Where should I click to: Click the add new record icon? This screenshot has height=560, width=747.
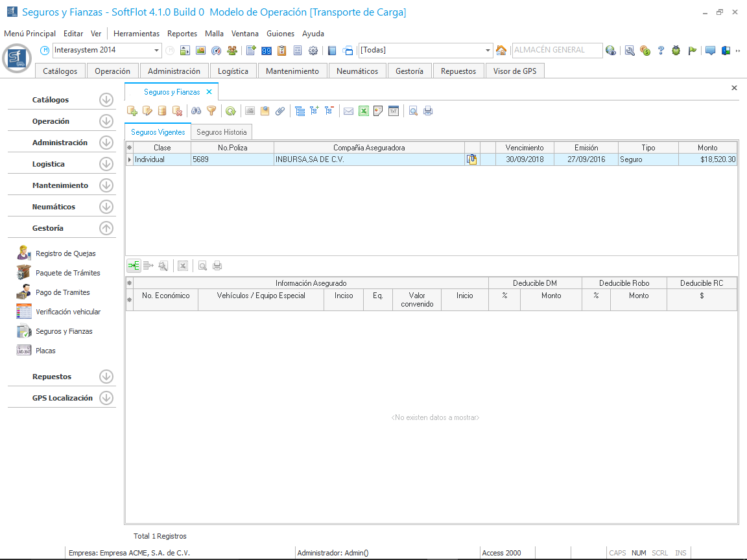coord(132,111)
